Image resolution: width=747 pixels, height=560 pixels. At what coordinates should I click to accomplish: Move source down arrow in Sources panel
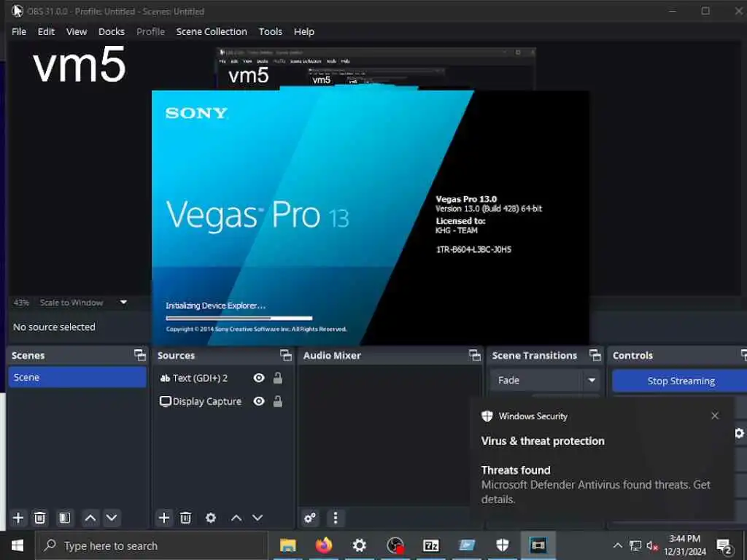point(258,518)
